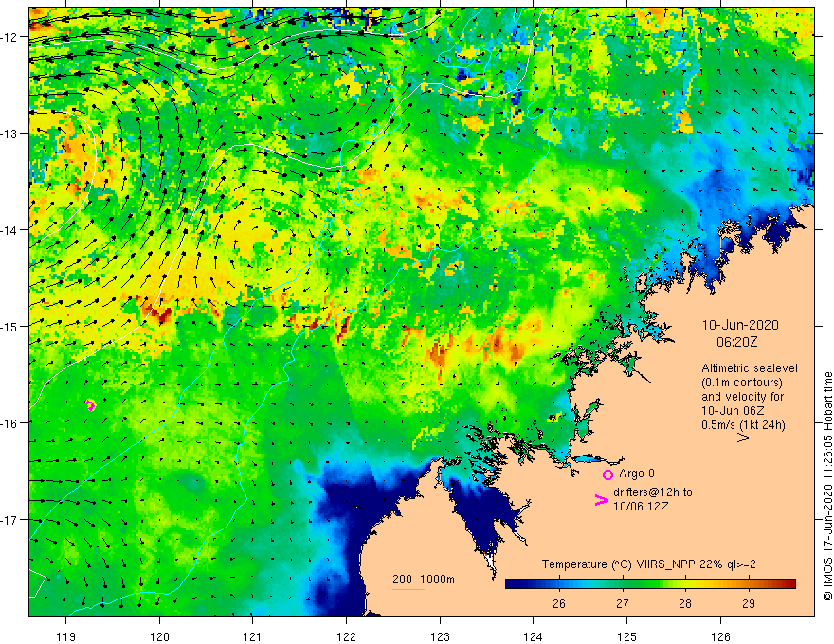834x644 pixels.
Task: Click the Argo 0 legend label
Action: [637, 474]
